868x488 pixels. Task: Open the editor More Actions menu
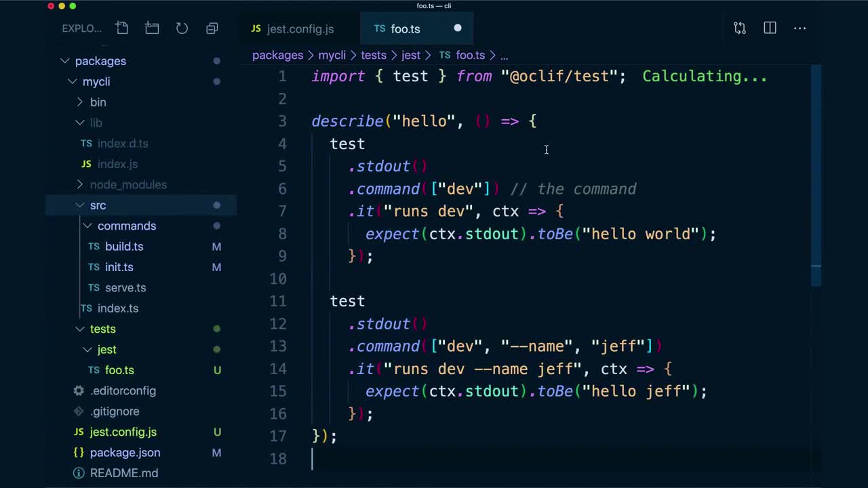pos(800,28)
